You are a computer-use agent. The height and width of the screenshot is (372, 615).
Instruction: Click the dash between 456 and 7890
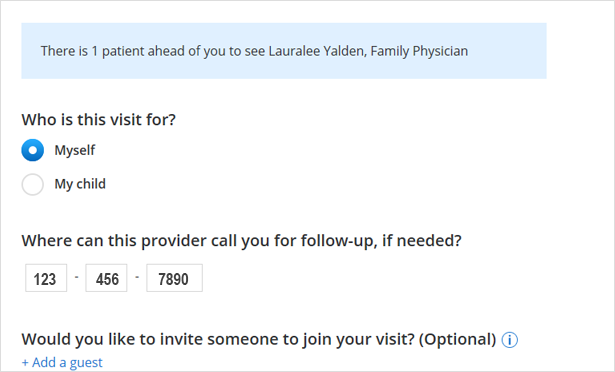(x=137, y=277)
